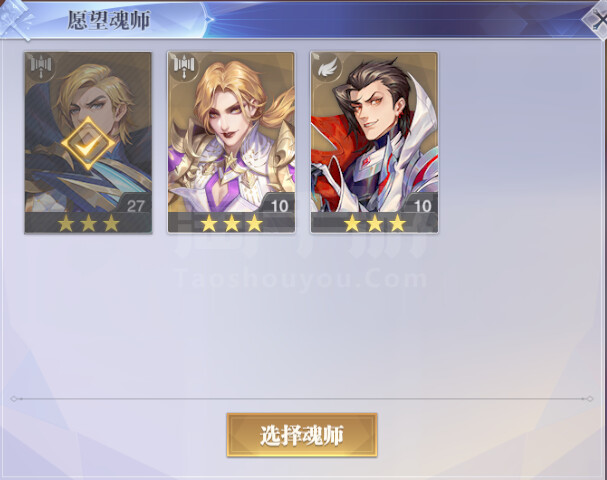Image resolution: width=607 pixels, height=480 pixels.
Task: Click the right diamond end of divider line
Action: pos(590,398)
